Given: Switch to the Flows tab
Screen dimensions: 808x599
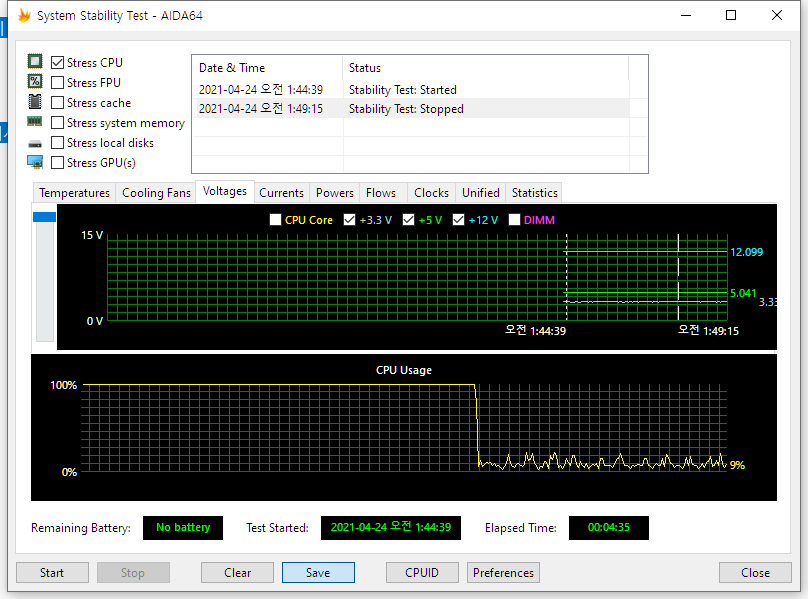Looking at the screenshot, I should [x=381, y=193].
